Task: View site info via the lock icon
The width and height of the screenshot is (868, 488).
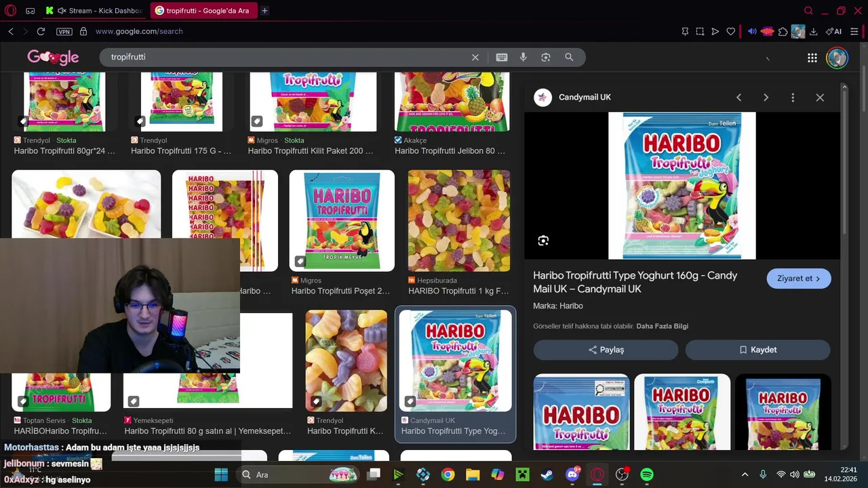Action: pyautogui.click(x=83, y=31)
